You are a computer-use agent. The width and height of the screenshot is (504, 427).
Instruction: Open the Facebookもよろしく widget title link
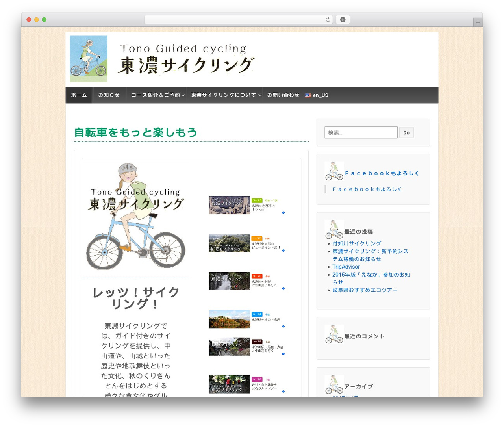click(x=382, y=173)
